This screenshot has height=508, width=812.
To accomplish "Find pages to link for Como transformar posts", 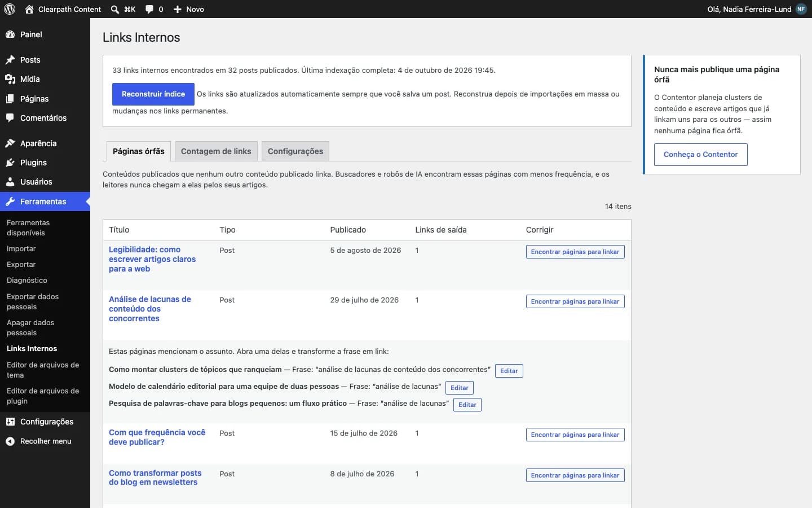I will (x=575, y=475).
